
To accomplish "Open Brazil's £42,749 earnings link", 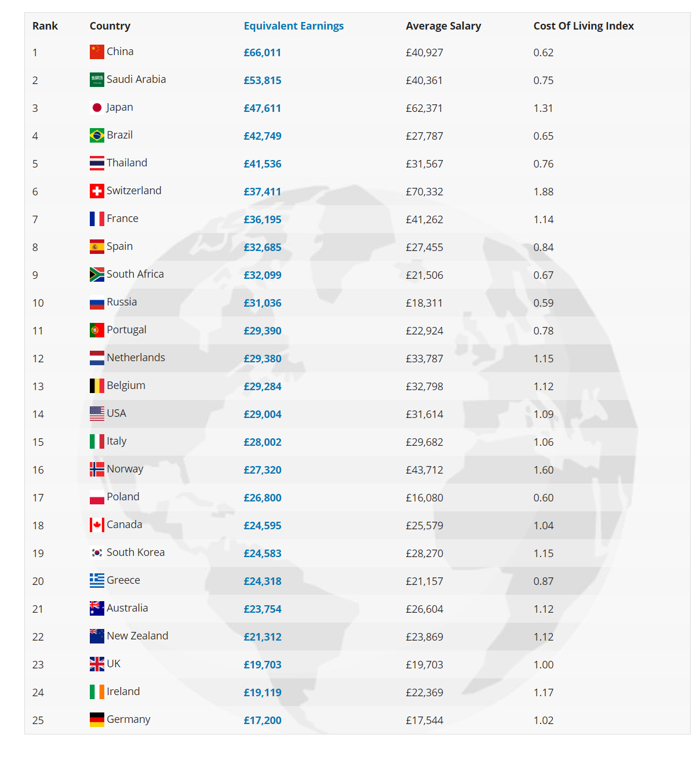I will (x=262, y=136).
